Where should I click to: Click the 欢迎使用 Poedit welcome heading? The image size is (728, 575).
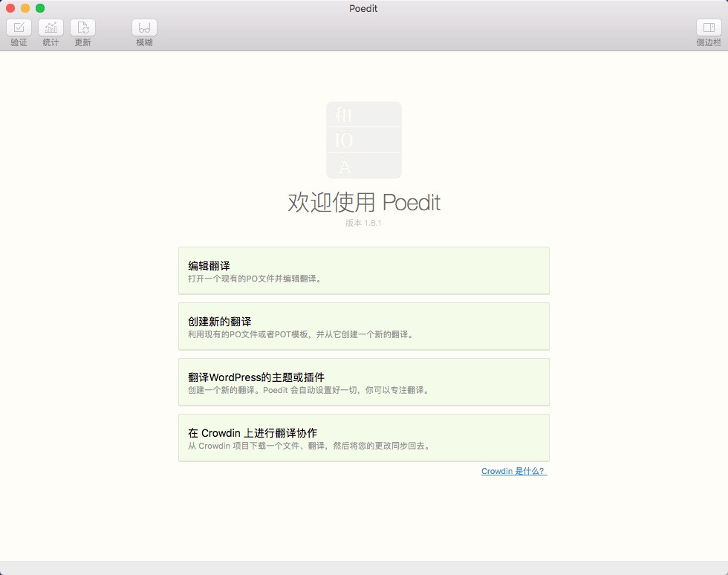click(x=363, y=202)
